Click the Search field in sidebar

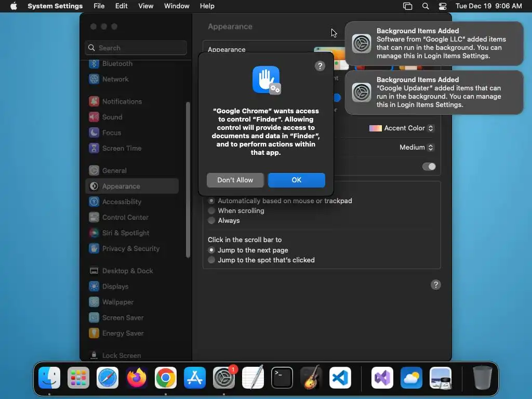coord(136,48)
